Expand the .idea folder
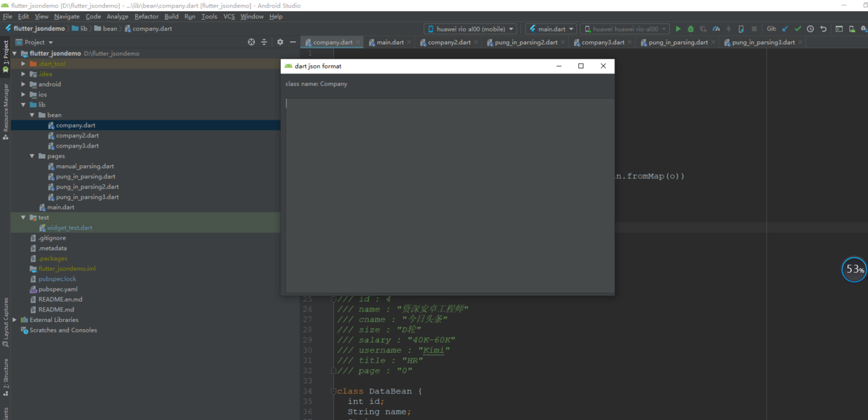The width and height of the screenshot is (868, 420). (x=24, y=74)
